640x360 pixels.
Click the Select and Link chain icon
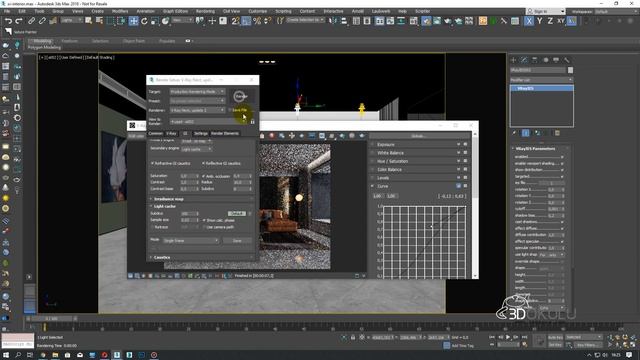(x=31, y=21)
